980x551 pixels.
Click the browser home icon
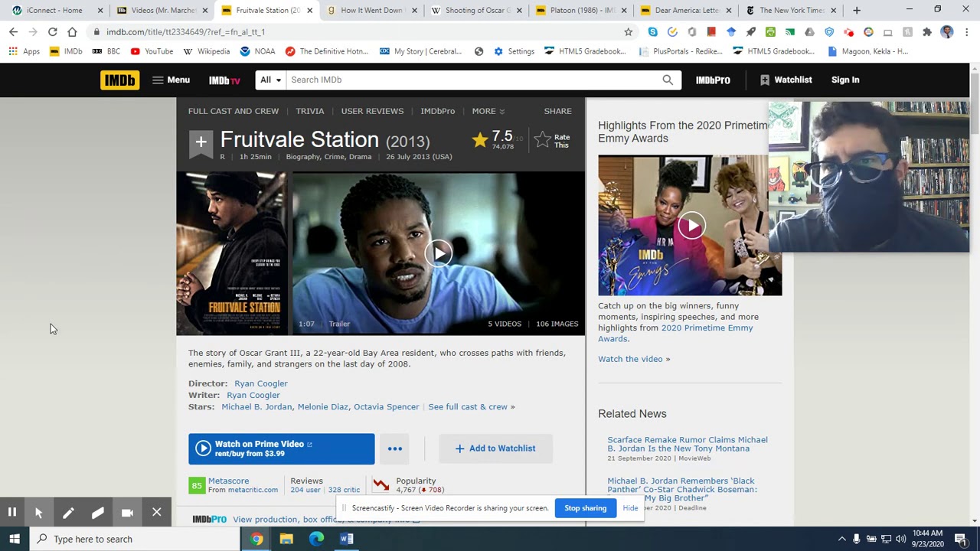click(72, 32)
